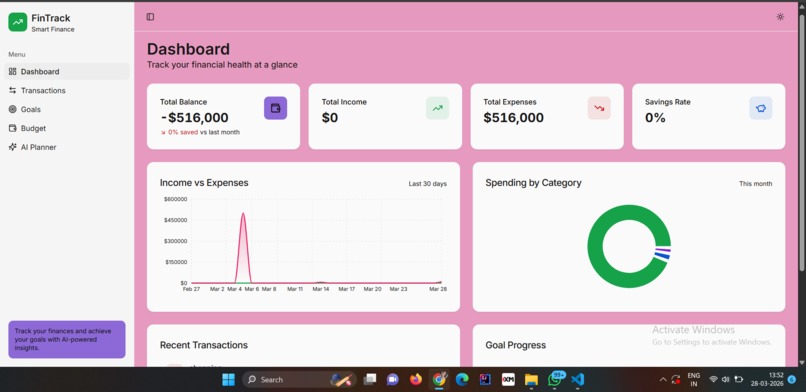Screen dimensions: 806x392
Task: Click the battery tray icon
Action: tap(739, 380)
